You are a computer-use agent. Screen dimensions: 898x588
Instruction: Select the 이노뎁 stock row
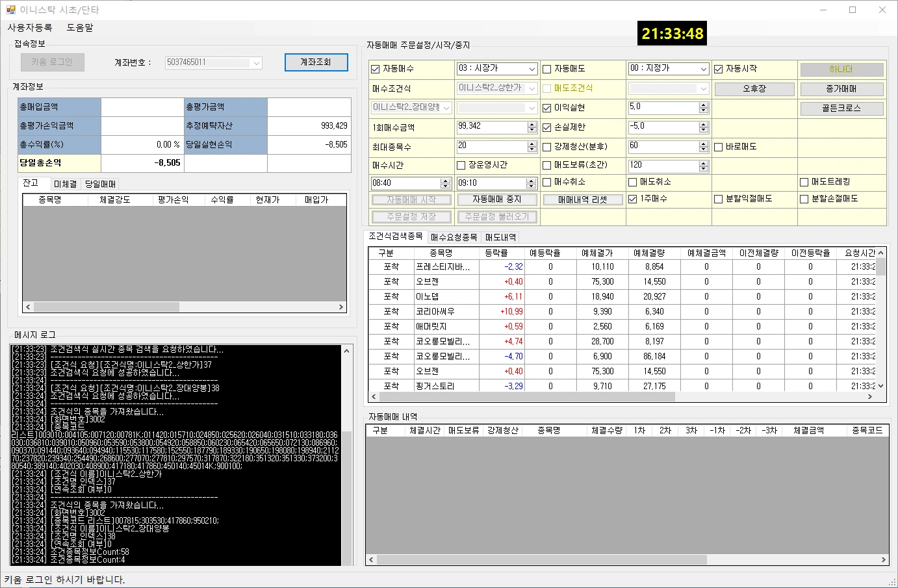coord(622,297)
